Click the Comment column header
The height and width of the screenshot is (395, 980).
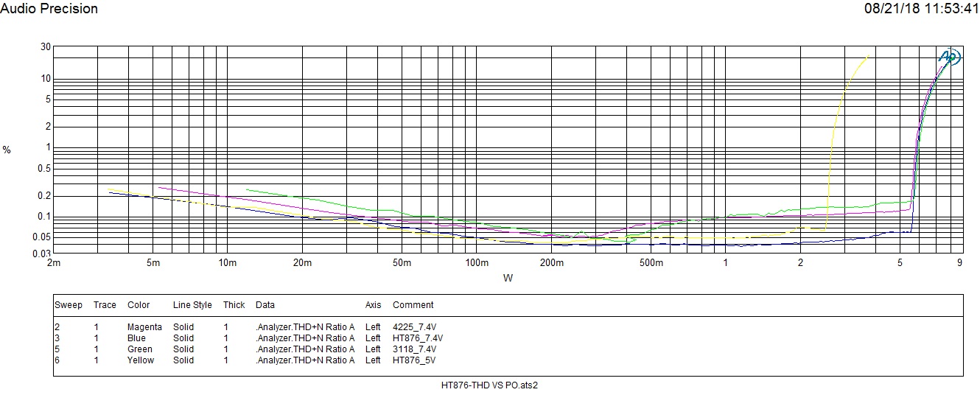coord(413,305)
